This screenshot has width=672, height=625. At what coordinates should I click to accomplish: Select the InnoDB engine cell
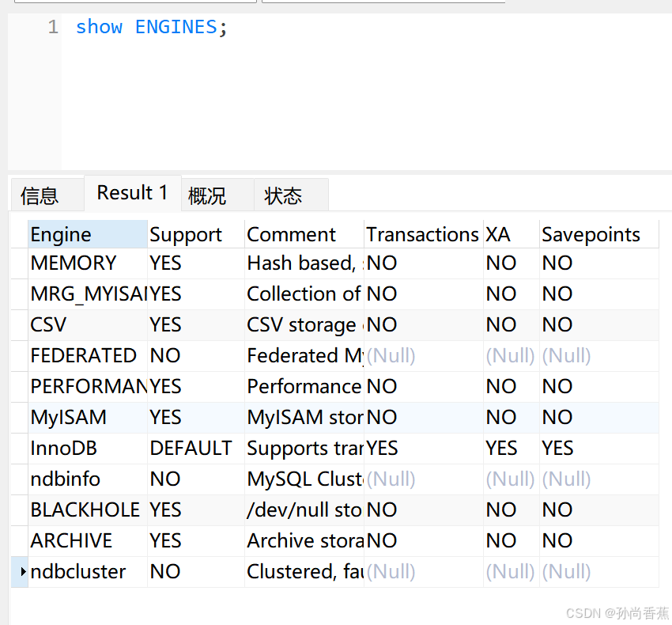pos(88,449)
